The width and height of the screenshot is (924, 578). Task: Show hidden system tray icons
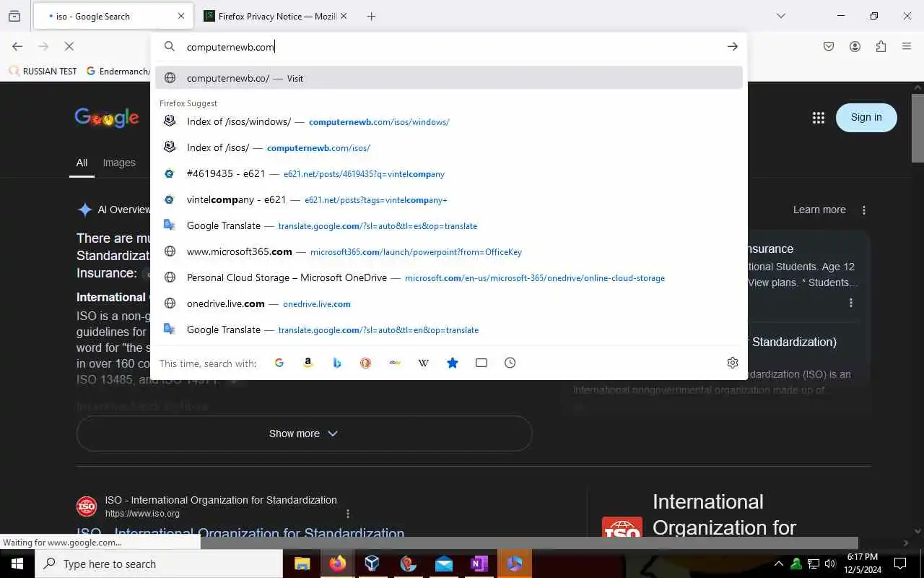tap(778, 564)
